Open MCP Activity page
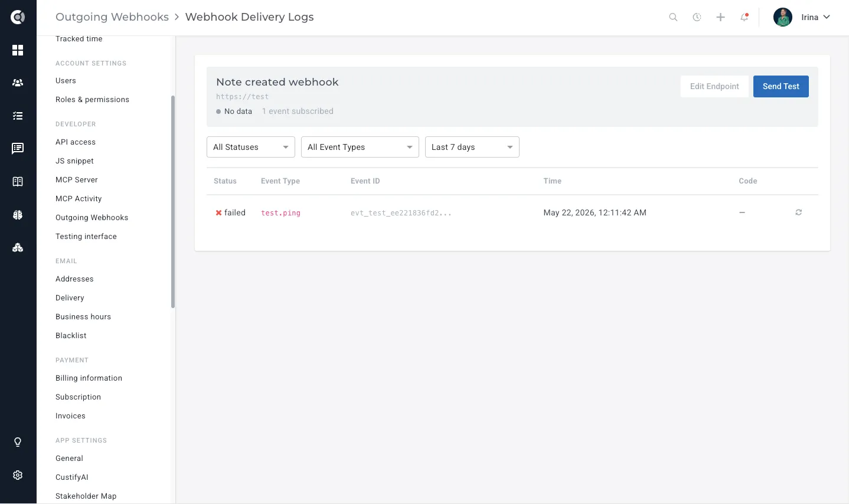 pyautogui.click(x=79, y=199)
